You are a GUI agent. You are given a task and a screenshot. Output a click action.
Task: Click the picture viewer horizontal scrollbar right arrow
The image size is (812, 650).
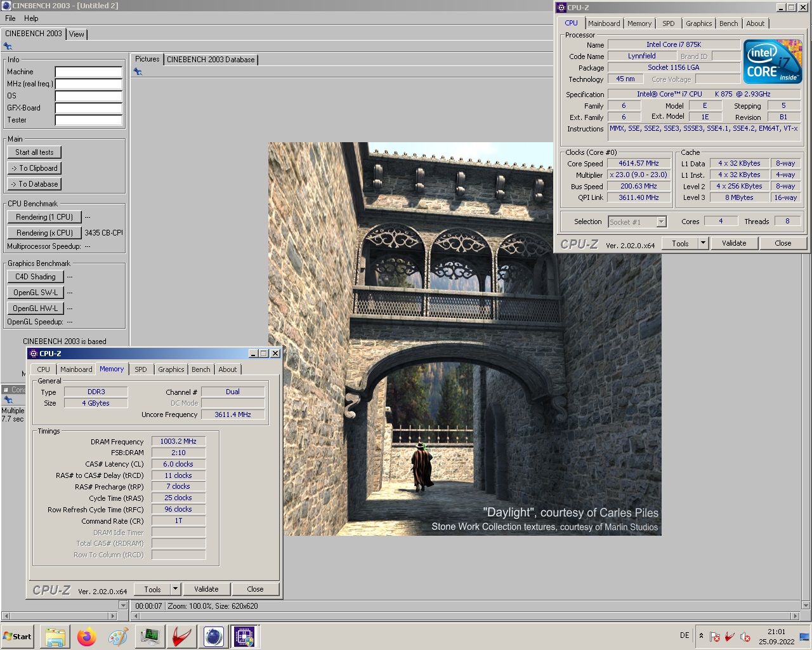(x=796, y=616)
